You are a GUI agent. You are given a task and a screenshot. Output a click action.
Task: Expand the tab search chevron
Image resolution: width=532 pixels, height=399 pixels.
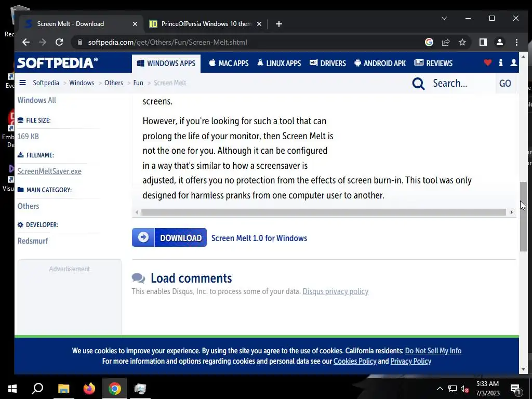(x=444, y=18)
